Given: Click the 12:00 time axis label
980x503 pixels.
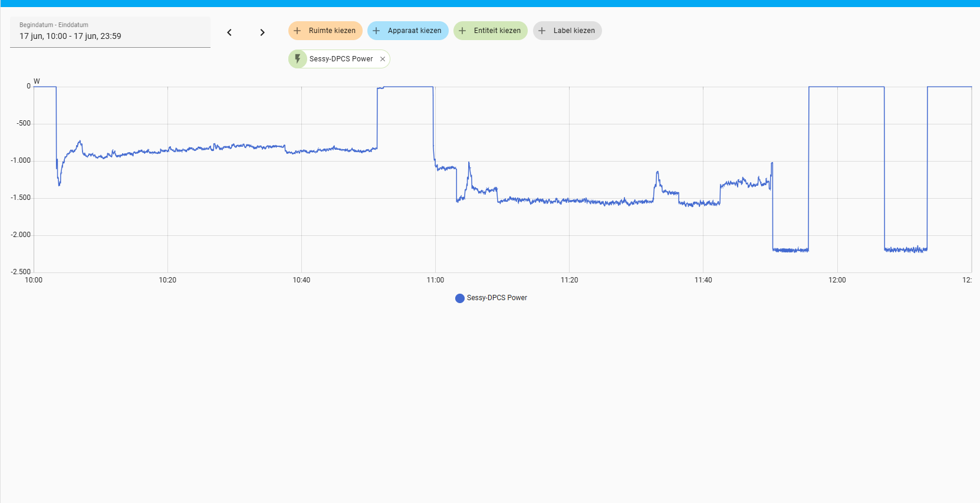Looking at the screenshot, I should (x=837, y=280).
